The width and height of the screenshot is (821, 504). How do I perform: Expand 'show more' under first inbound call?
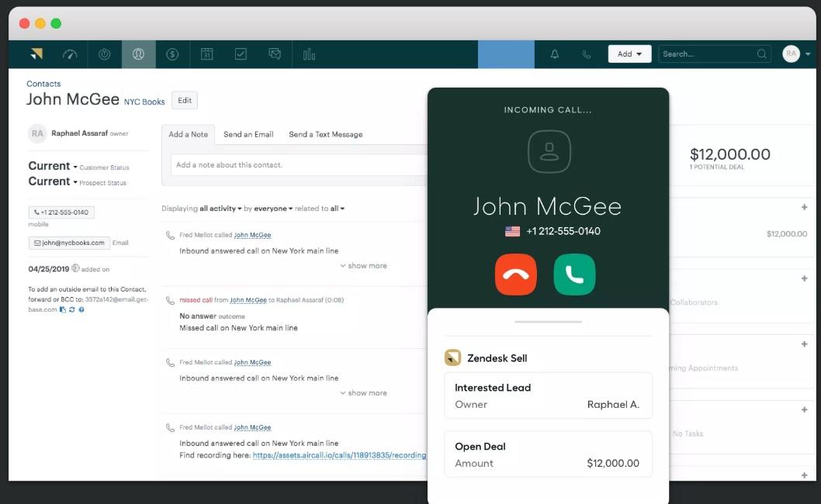click(x=363, y=266)
